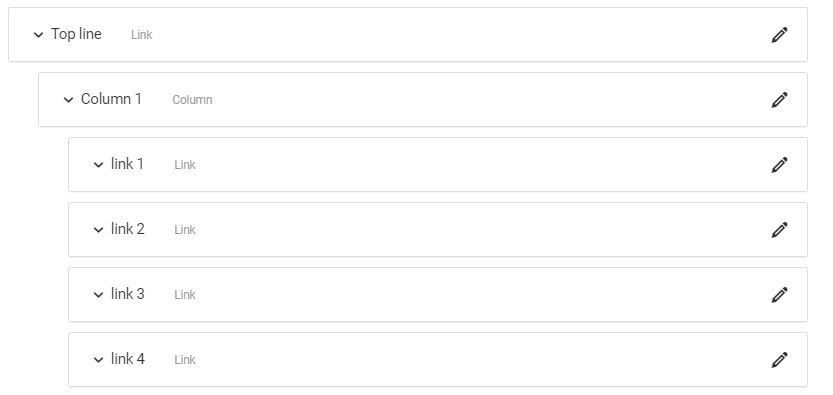Click the link 1 title
The image size is (833, 395).
(x=128, y=164)
